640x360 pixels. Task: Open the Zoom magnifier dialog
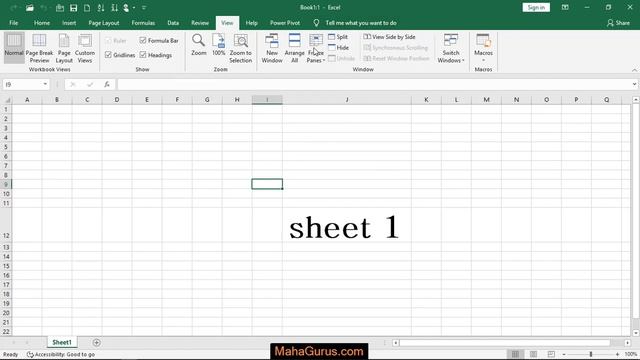[199, 45]
